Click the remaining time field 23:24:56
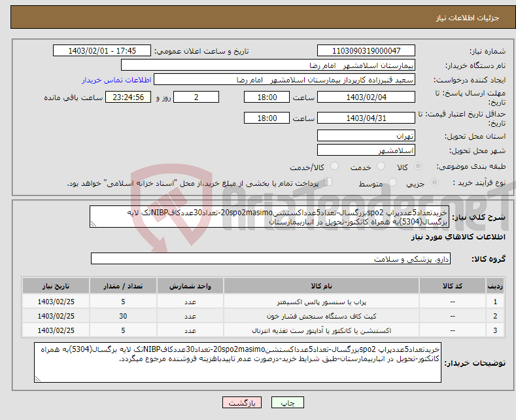This screenshot has height=420, width=516. pyautogui.click(x=128, y=97)
